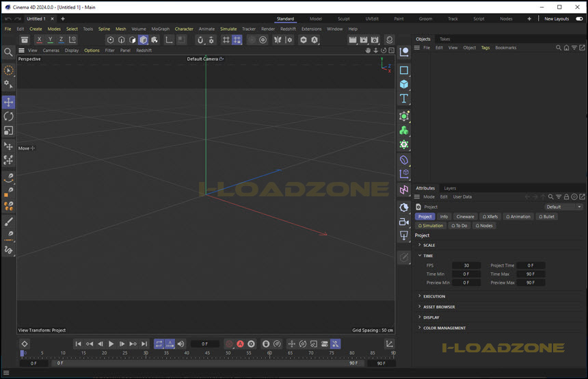The height and width of the screenshot is (379, 588).
Task: Toggle Y axis lock
Action: click(50, 40)
